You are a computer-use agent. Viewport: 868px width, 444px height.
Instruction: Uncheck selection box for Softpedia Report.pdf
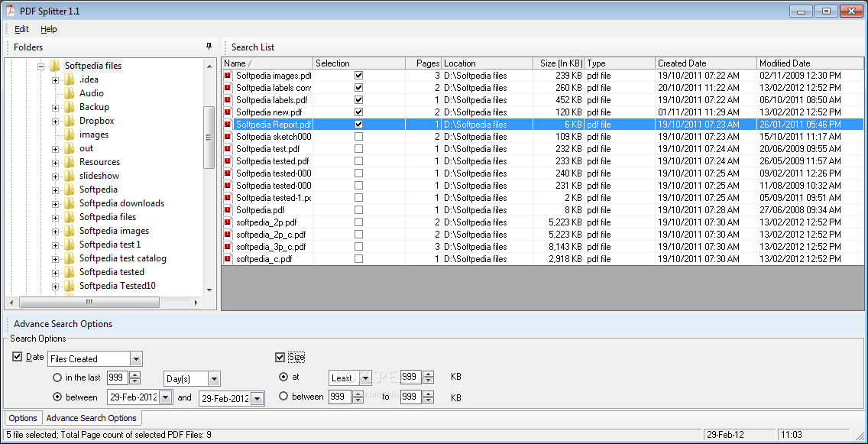point(358,124)
